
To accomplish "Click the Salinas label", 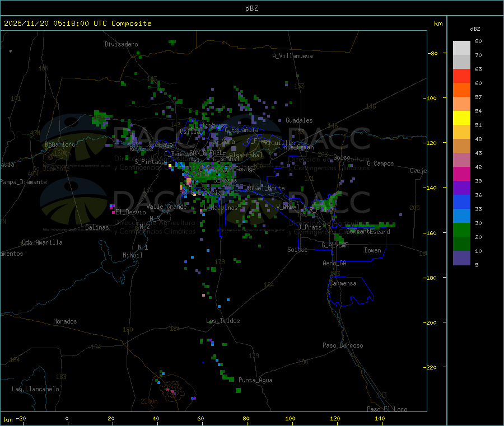I will coord(97,227).
